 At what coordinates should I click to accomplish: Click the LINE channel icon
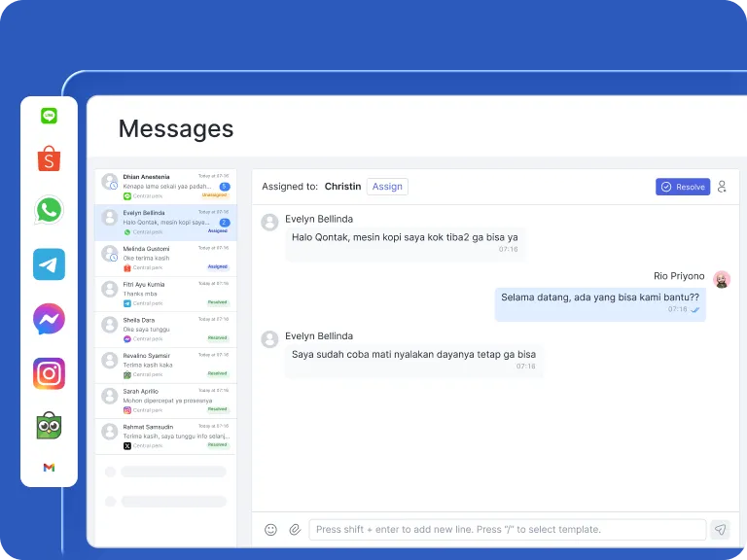pyautogui.click(x=49, y=116)
